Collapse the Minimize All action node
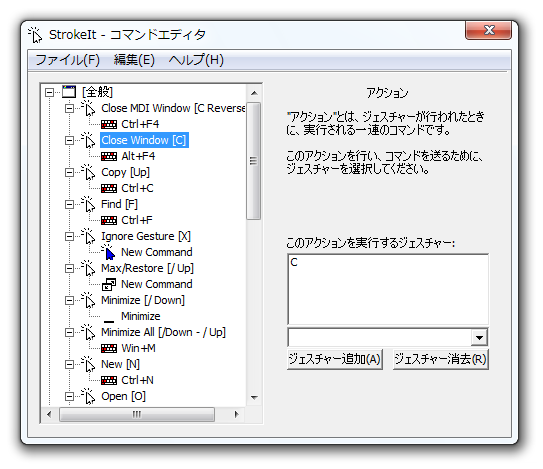543x469 pixels. pos(69,333)
